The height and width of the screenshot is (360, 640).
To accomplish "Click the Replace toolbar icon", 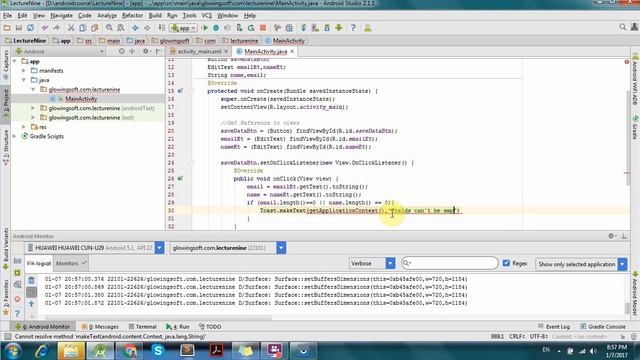I will [x=121, y=28].
